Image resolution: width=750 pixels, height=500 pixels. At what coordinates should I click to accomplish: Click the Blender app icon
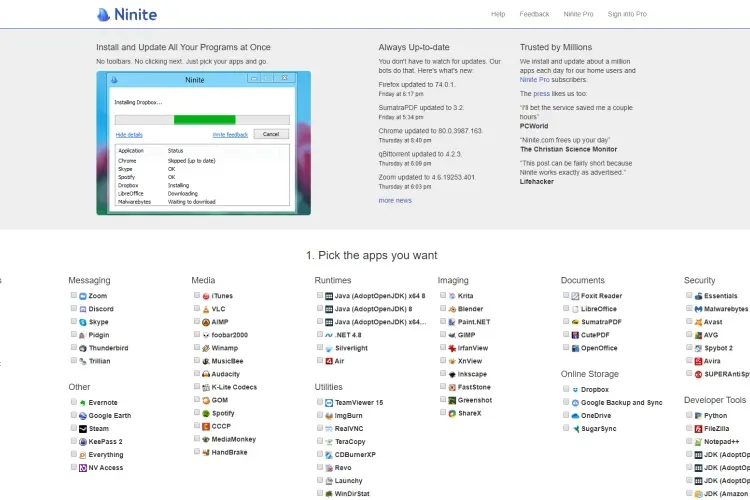(452, 309)
